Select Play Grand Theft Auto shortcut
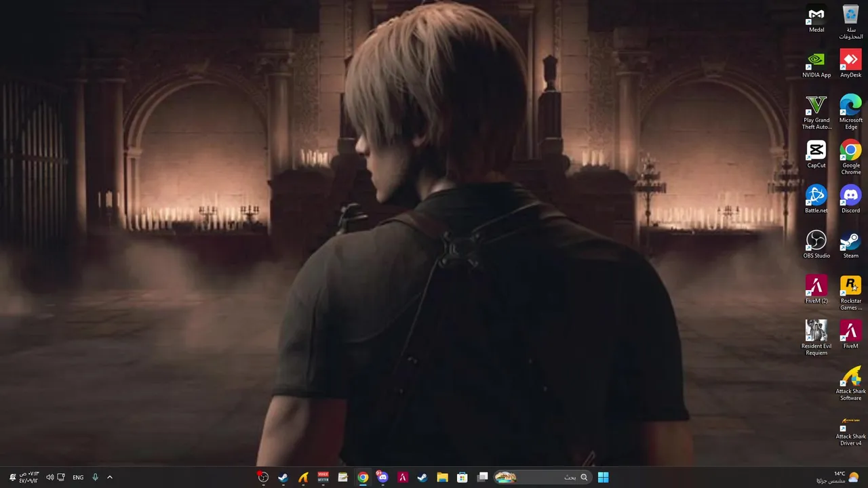868x488 pixels. 816,113
